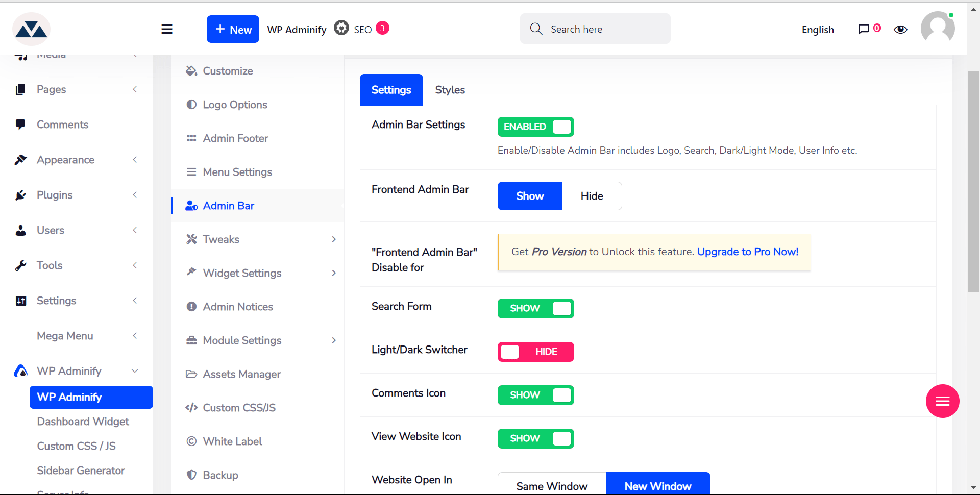Click the Custom CSS/JS code icon

tap(191, 408)
